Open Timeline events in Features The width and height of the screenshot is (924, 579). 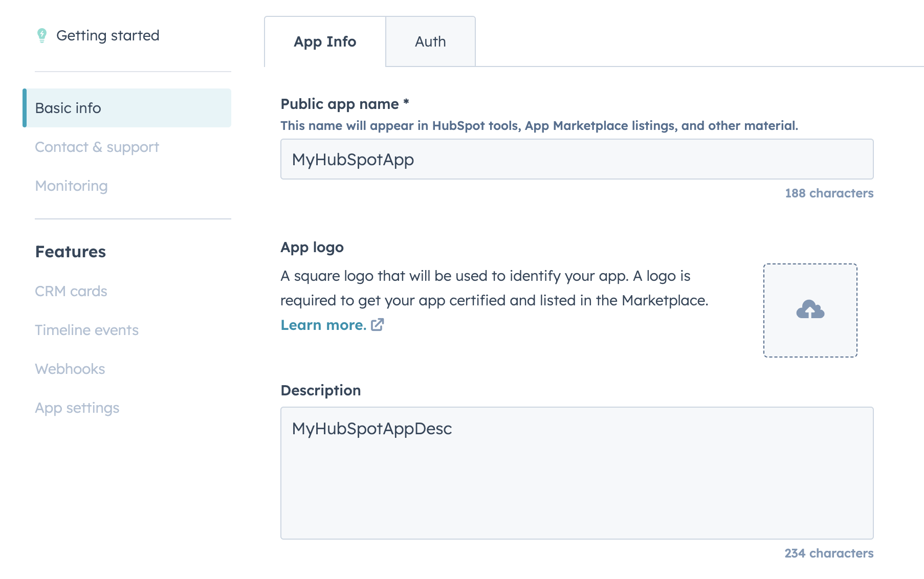(86, 330)
